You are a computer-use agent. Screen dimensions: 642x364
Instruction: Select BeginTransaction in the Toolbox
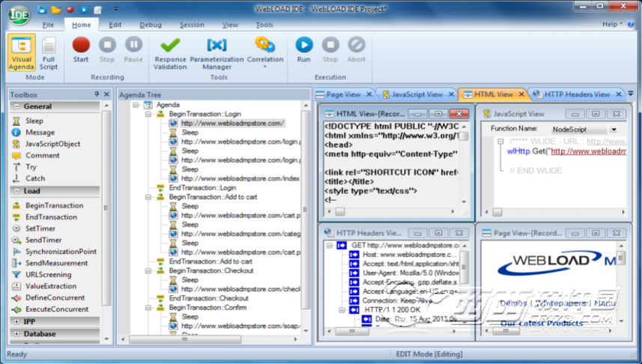[54, 205]
